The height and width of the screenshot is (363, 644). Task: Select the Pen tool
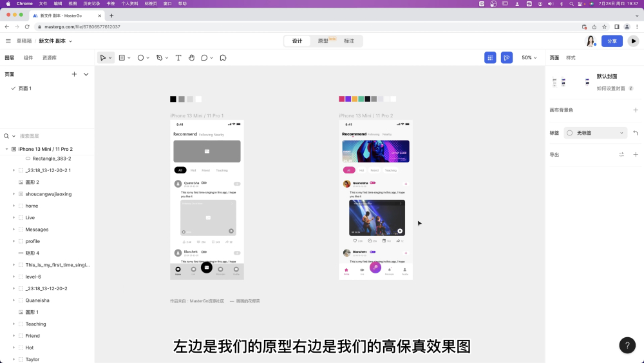click(159, 58)
